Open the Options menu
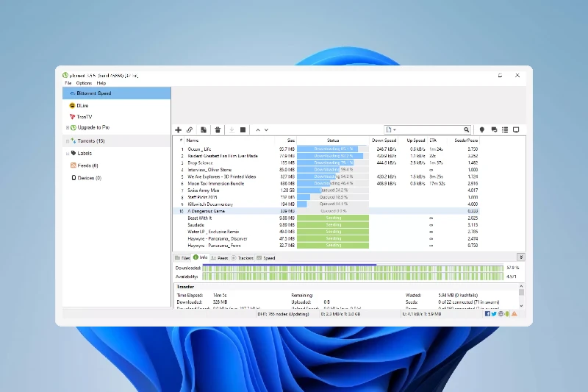This screenshot has height=392, width=588. click(x=84, y=83)
